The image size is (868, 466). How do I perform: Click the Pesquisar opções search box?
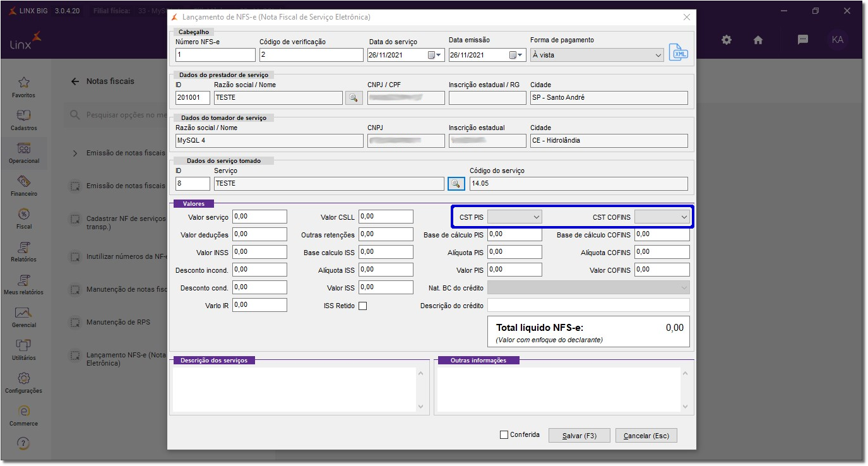tap(116, 116)
